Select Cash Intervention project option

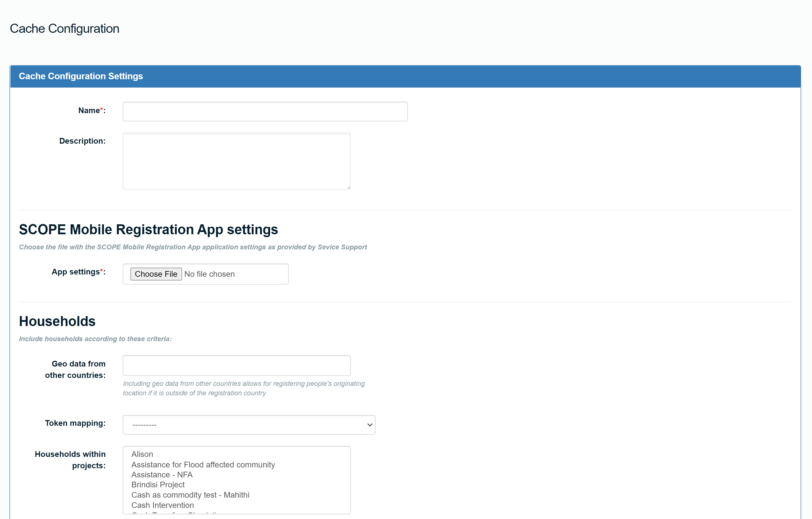point(163,505)
